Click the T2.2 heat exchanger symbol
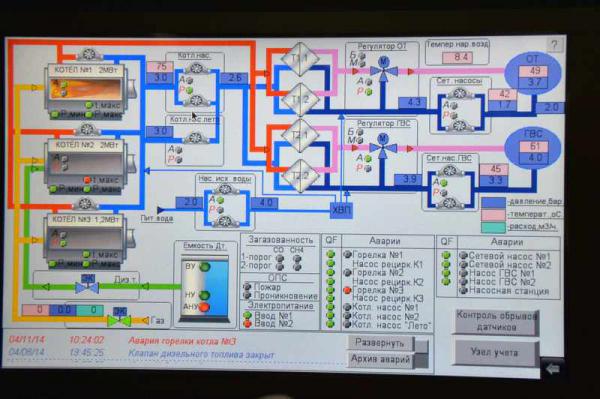Viewport: 600px width, 399px height. pos(300,176)
